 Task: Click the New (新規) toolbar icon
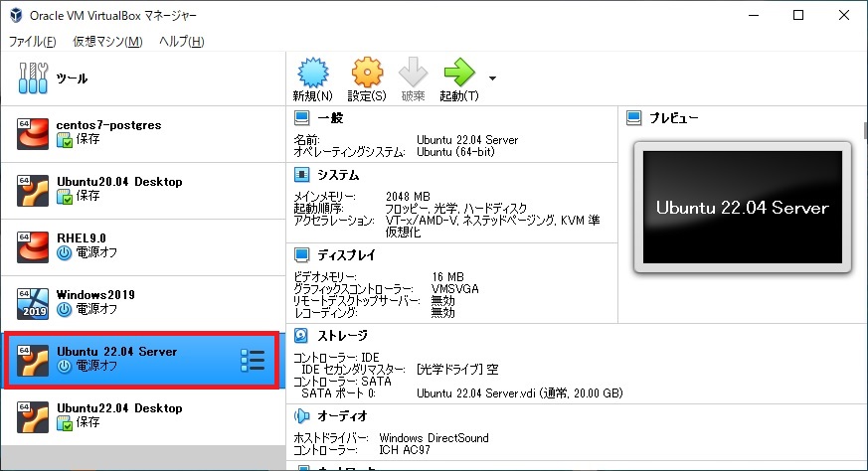click(313, 73)
